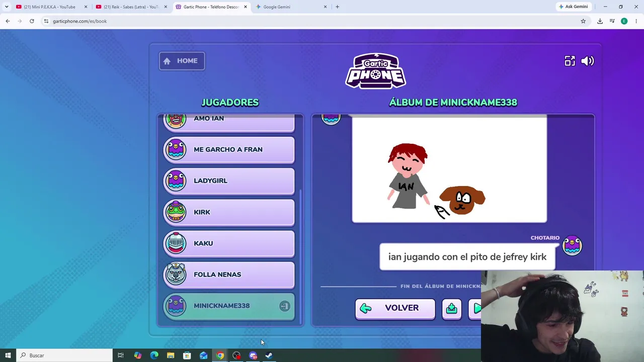
Task: Click the players list scrollbar
Action: [x=300, y=256]
